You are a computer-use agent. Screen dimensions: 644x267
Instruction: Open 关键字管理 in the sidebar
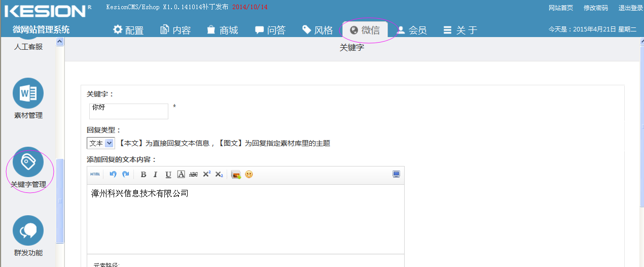[x=28, y=168]
